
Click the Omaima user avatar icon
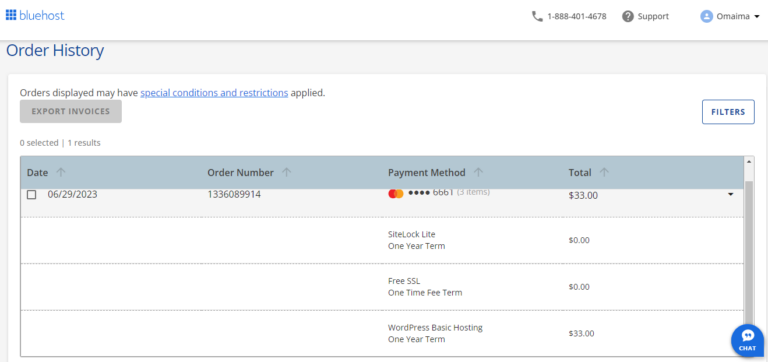[x=706, y=16]
